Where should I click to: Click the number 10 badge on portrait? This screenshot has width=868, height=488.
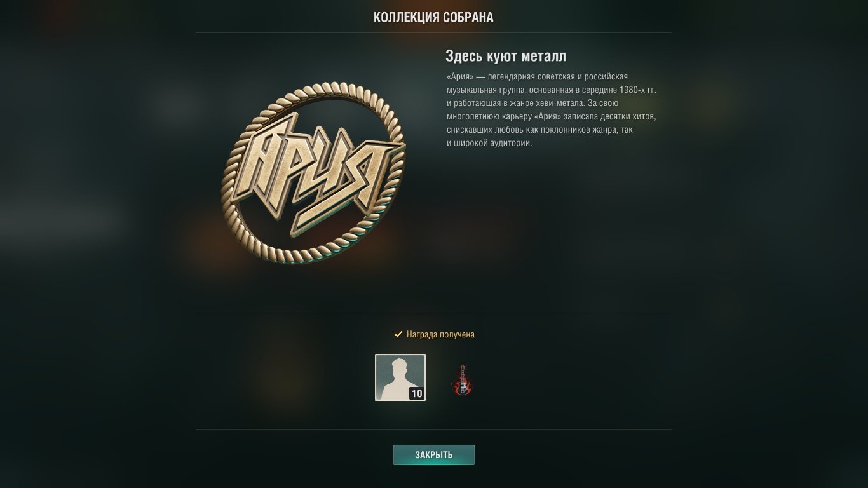click(416, 393)
